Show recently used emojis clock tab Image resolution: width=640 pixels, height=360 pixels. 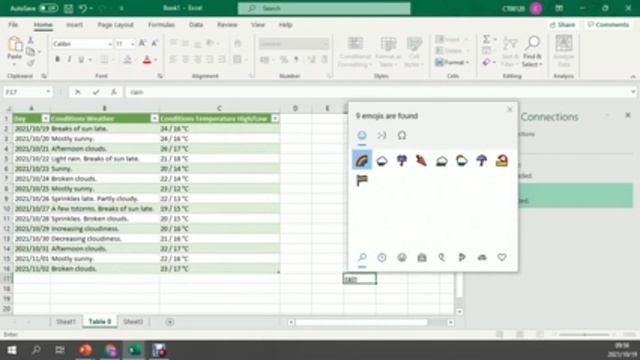tap(382, 258)
